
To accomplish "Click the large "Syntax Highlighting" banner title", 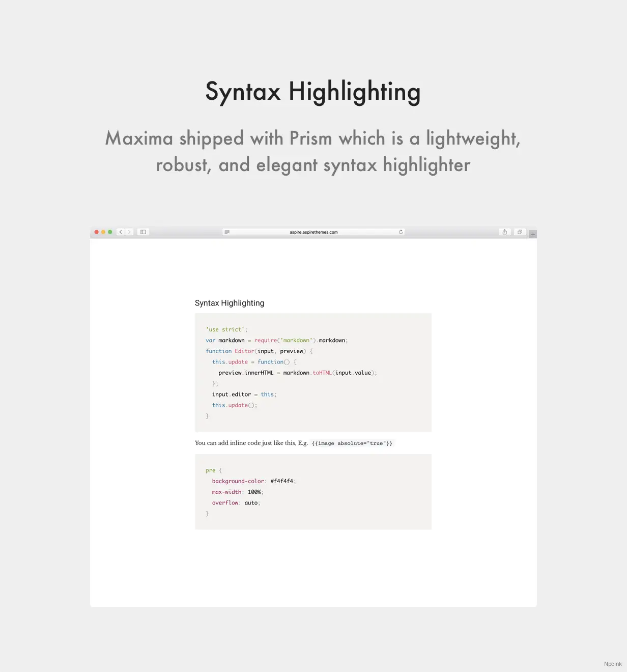I will (313, 92).
